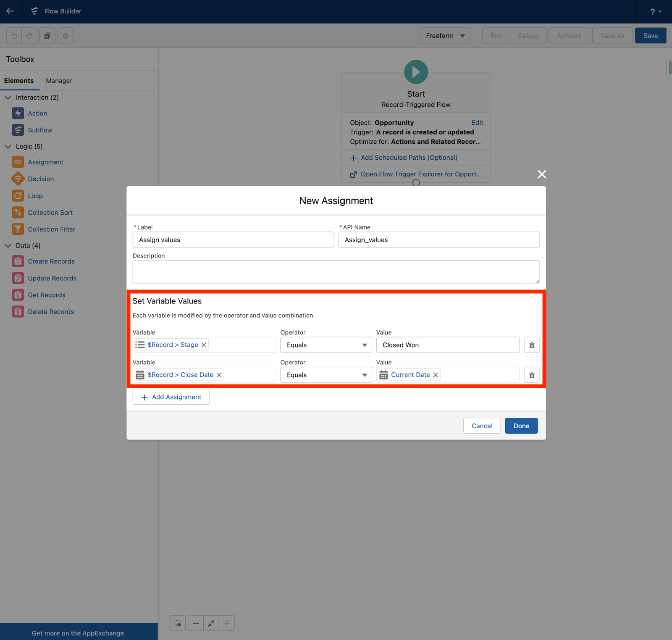Delete the Stage assignment row
Image resolution: width=672 pixels, height=640 pixels.
(531, 345)
